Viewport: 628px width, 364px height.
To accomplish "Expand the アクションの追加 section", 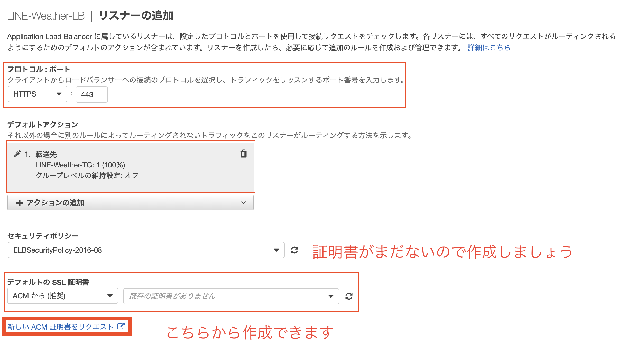I will click(x=131, y=203).
